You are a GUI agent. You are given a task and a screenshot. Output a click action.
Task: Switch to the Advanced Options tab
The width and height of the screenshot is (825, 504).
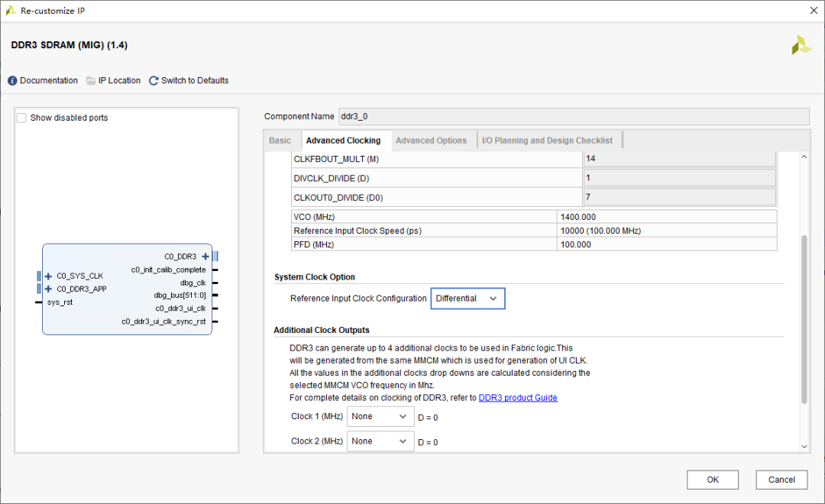(431, 141)
